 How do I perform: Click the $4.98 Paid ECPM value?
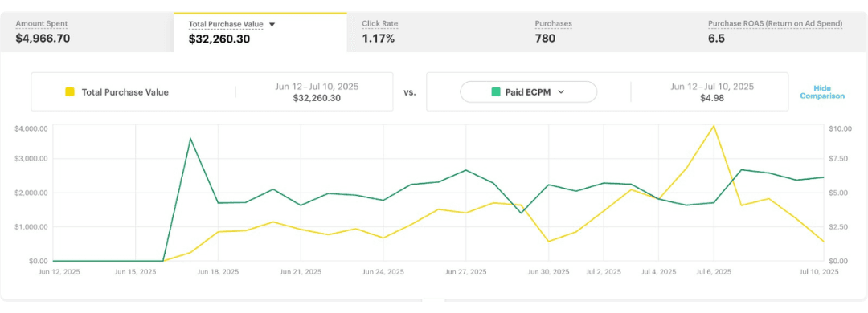(x=712, y=98)
